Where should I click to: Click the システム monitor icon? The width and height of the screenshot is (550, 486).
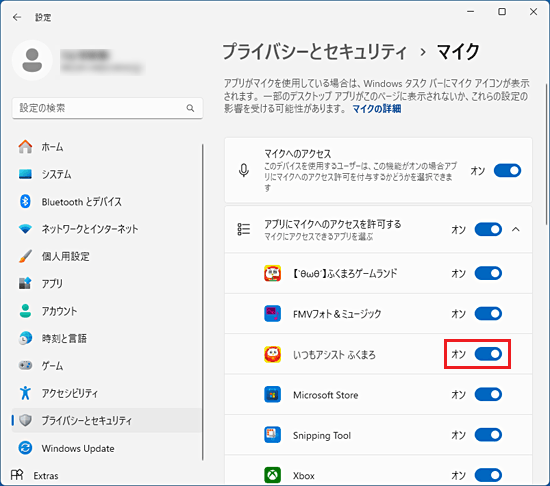[25, 174]
